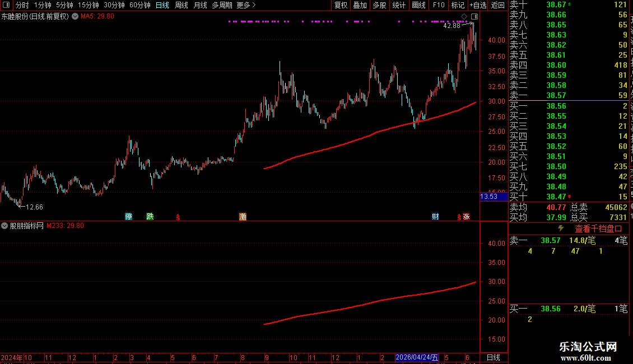Click the 买七 volume 235
633x364 pixels.
621,167
